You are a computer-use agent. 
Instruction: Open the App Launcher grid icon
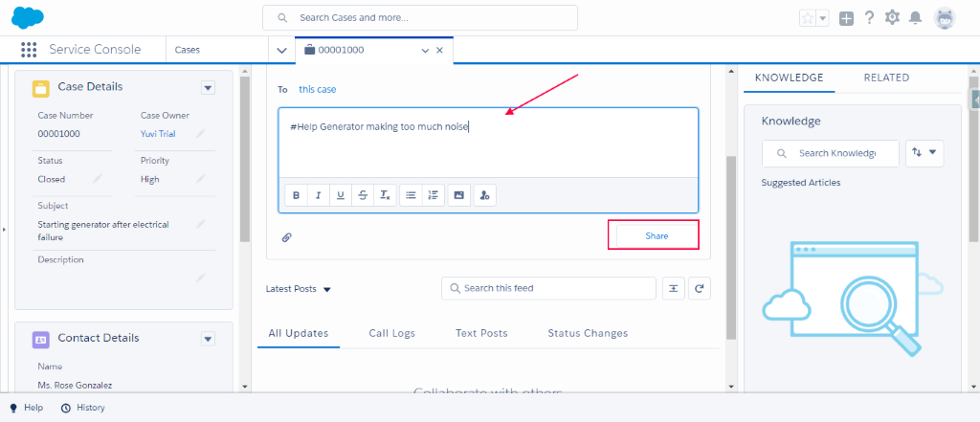pos(29,50)
